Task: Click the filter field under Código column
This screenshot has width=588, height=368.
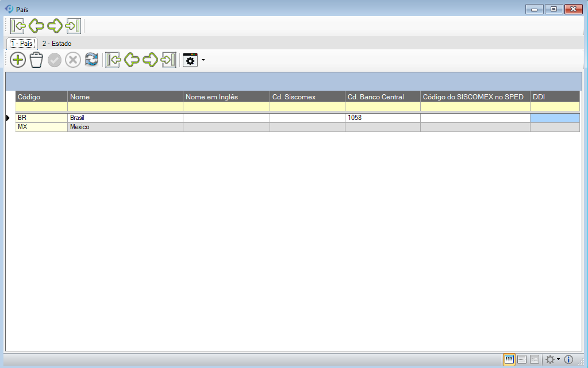Action: [x=41, y=107]
